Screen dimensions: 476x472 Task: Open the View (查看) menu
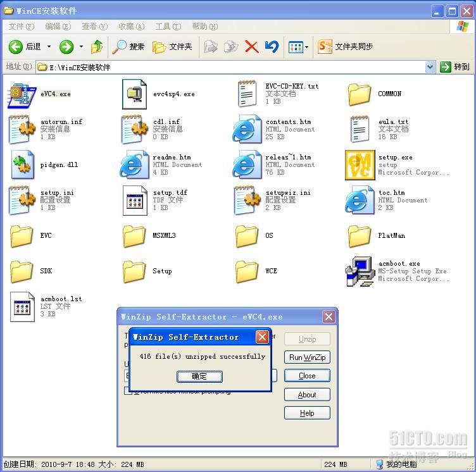pyautogui.click(x=95, y=27)
